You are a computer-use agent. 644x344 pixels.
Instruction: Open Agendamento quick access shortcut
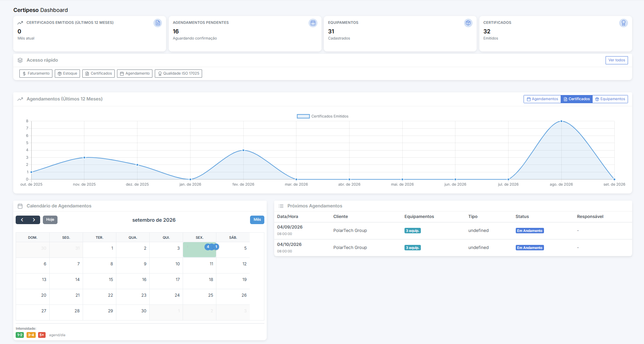(135, 74)
